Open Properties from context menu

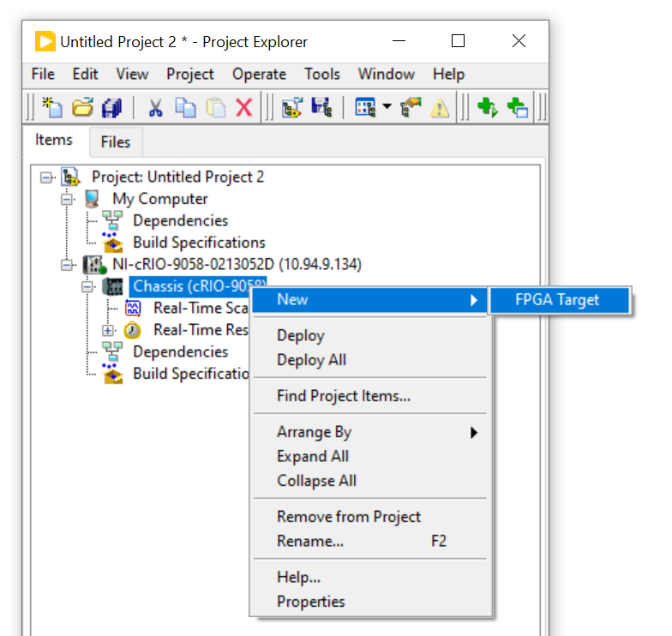point(370,602)
